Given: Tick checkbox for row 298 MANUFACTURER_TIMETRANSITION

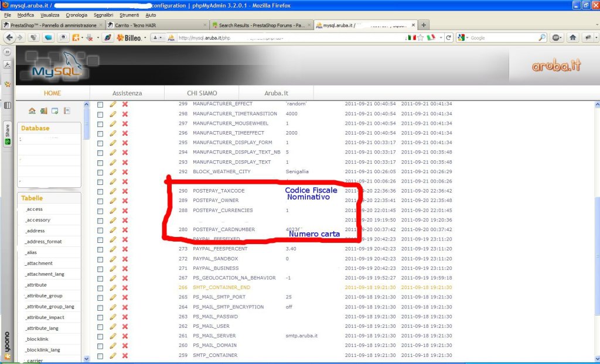Looking at the screenshot, I should [x=100, y=114].
